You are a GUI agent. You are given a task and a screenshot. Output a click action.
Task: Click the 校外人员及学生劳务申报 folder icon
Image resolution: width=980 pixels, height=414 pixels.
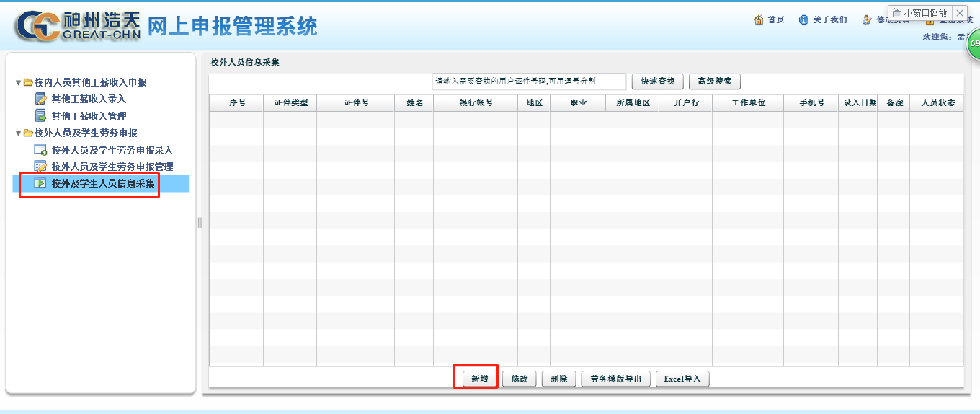tap(28, 133)
